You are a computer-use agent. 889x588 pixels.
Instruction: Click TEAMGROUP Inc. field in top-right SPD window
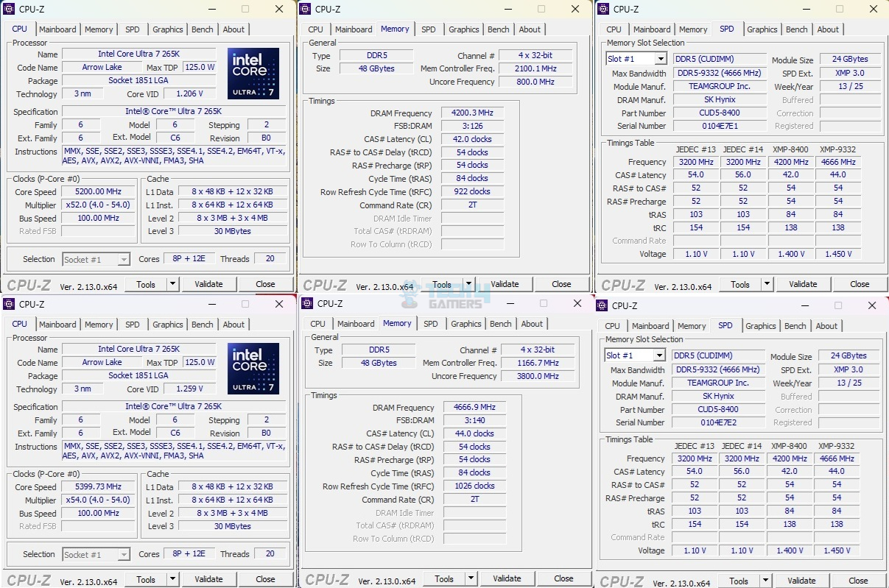click(x=719, y=86)
